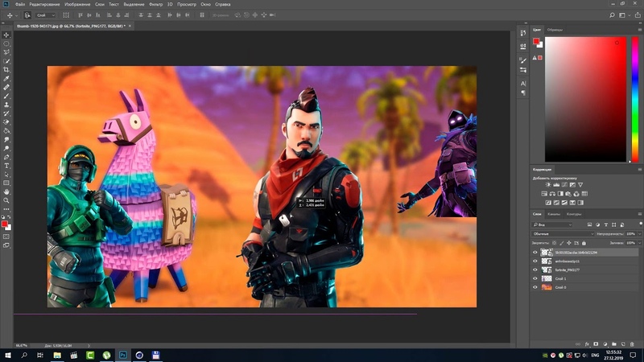Click inside the red color picker field
The image size is (644, 362).
point(585,99)
